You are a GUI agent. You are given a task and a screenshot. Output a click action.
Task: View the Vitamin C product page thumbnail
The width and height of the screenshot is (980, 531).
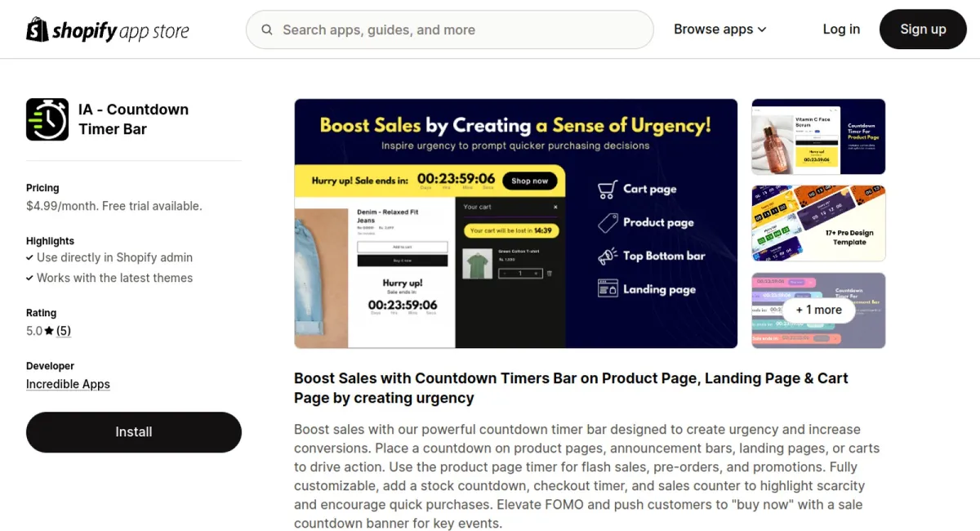[x=818, y=136]
